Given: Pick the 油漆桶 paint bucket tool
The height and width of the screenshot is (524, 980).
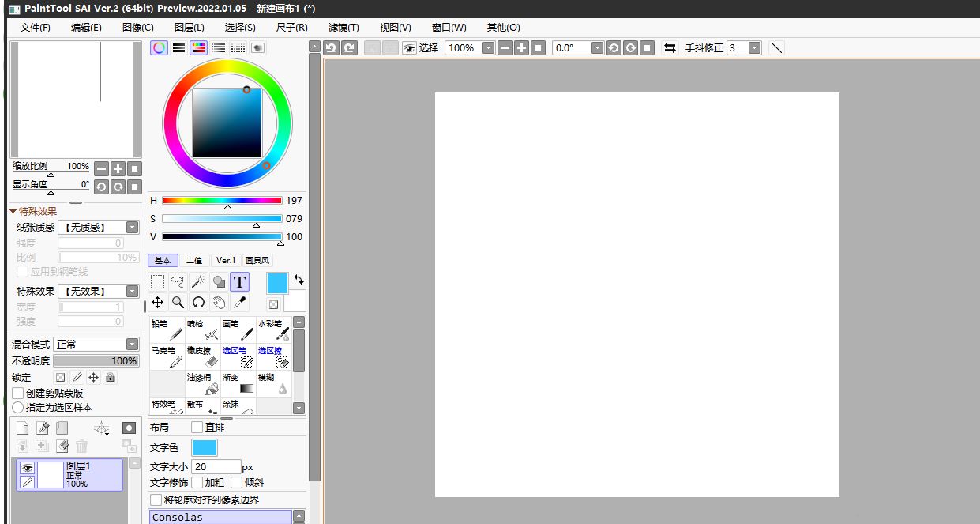Looking at the screenshot, I should click(x=203, y=383).
